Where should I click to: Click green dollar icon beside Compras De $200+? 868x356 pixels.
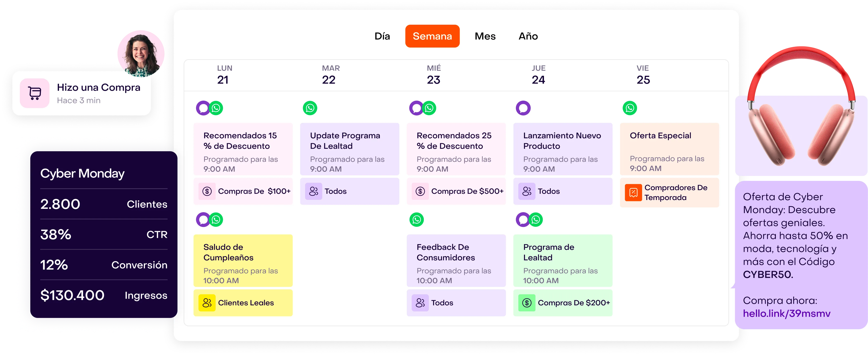coord(527,303)
